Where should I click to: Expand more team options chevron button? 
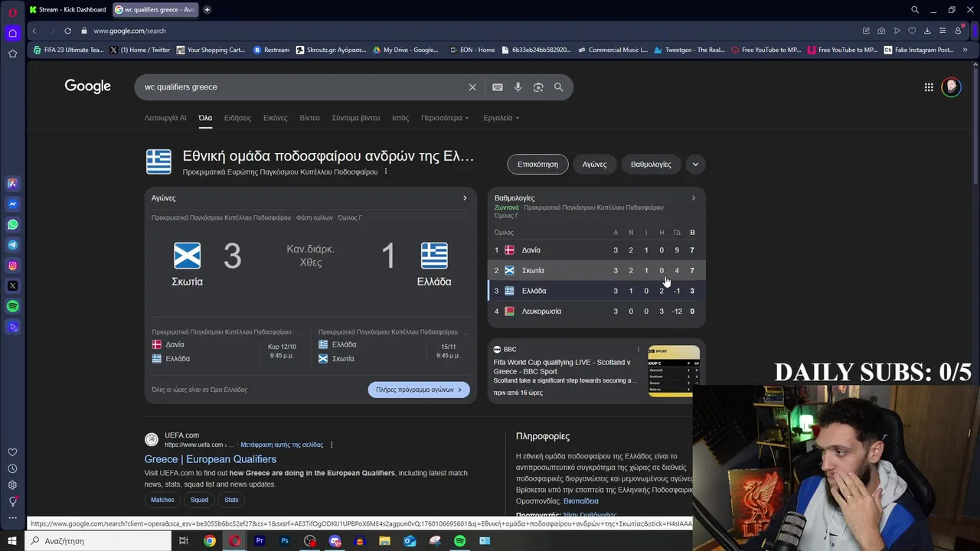pyautogui.click(x=695, y=164)
